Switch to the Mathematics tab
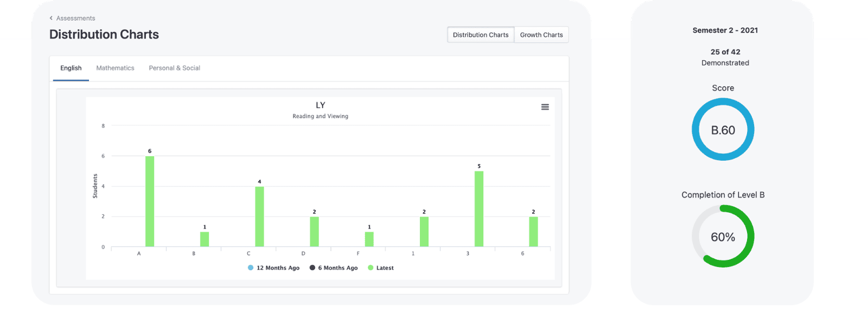868x331 pixels. pyautogui.click(x=115, y=68)
